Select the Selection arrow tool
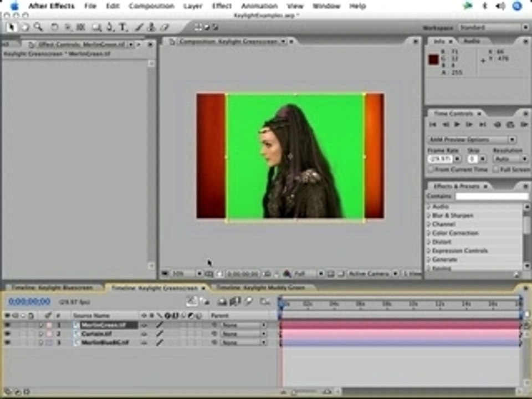This screenshot has width=532, height=399. coord(12,27)
